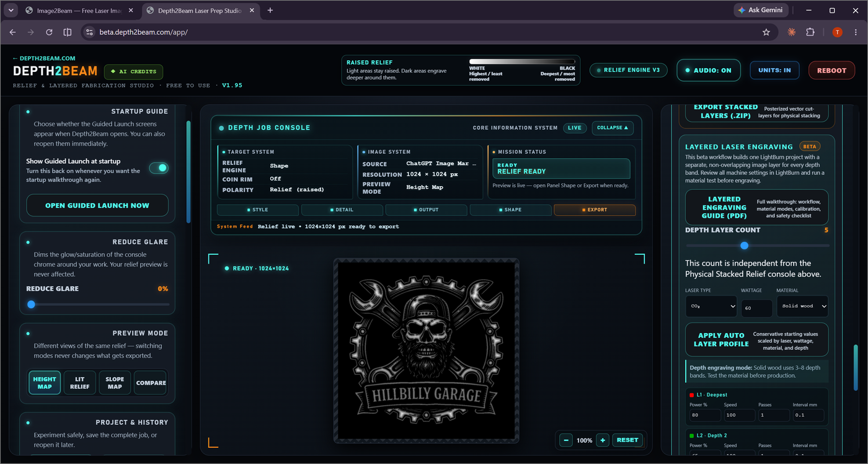Toggle the Audio: On button

tap(709, 70)
